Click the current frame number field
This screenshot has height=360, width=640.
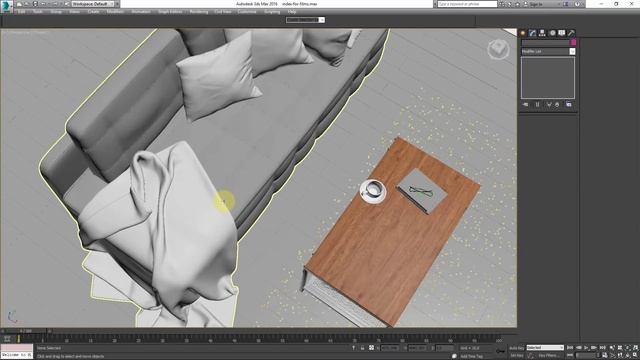(x=587, y=356)
